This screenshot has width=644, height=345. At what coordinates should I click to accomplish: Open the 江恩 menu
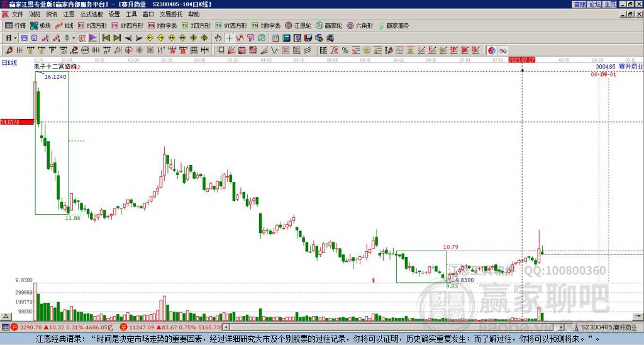click(69, 14)
